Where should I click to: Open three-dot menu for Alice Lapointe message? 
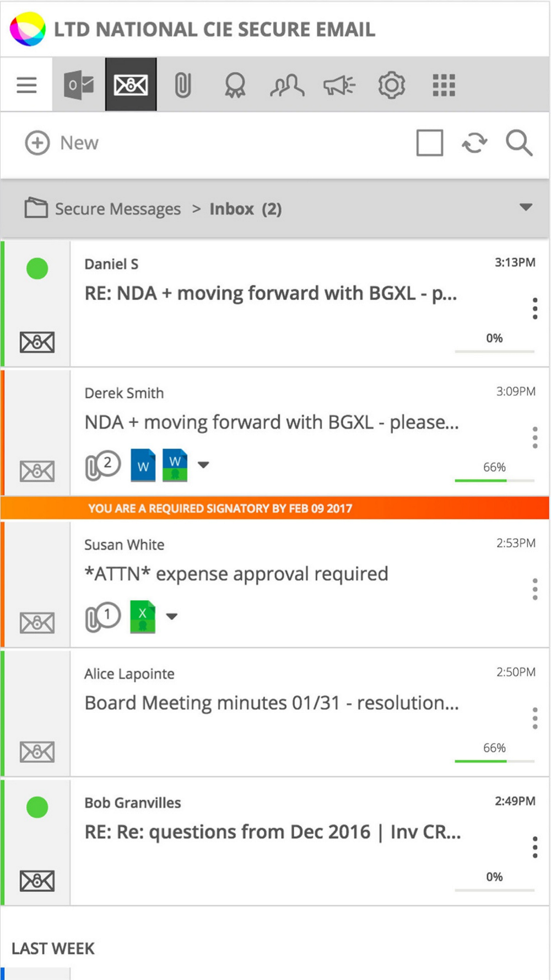click(x=535, y=718)
